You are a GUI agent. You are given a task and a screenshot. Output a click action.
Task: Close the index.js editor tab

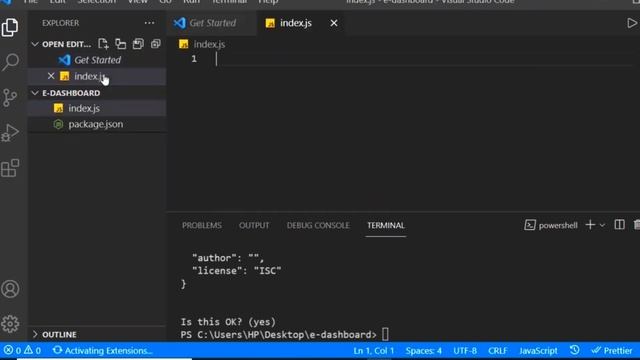pyautogui.click(x=334, y=23)
